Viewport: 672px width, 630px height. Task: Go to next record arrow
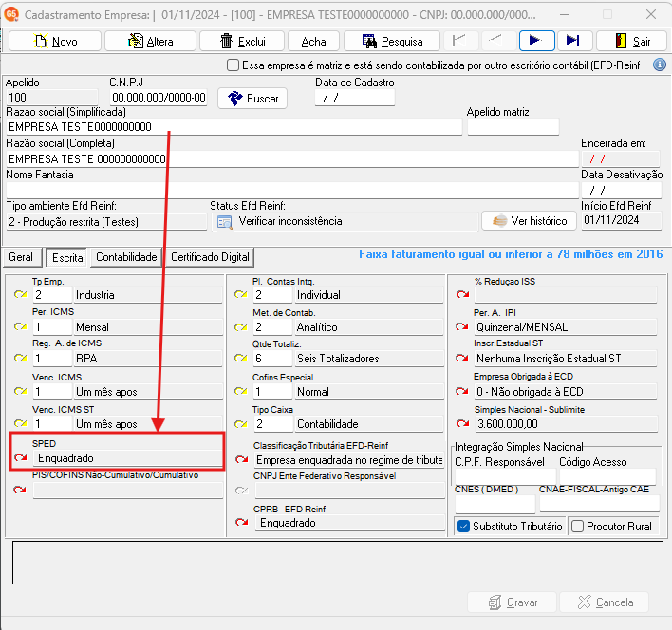click(x=536, y=41)
